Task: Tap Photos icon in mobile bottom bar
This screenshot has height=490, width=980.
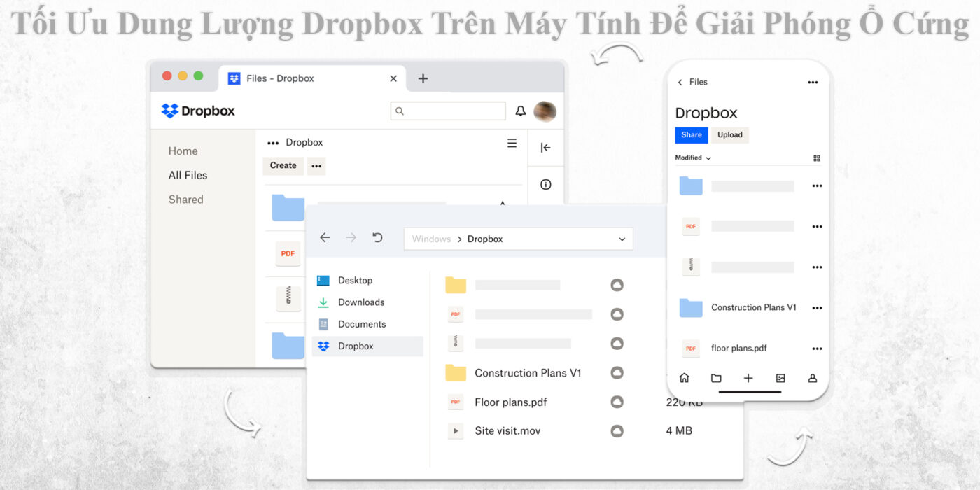Action: coord(780,378)
